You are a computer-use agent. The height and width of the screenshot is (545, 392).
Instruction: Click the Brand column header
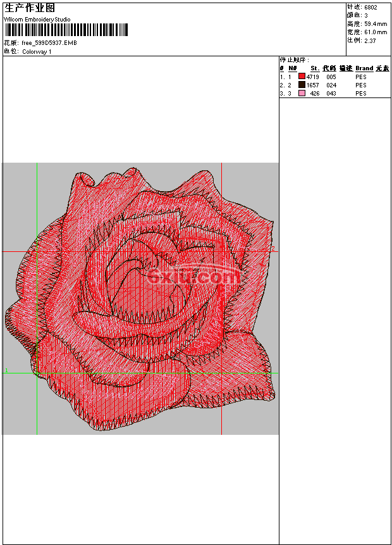point(364,68)
